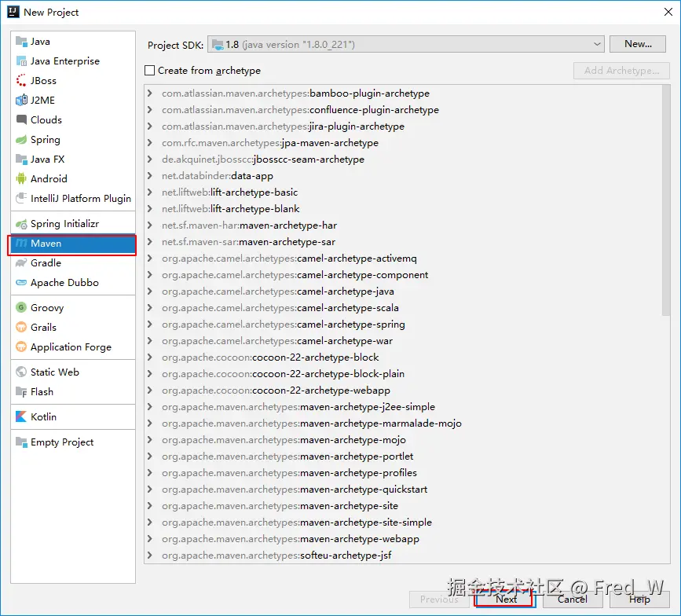Expand jpa-maven-archetype entry
This screenshot has width=681, height=616.
[x=150, y=142]
